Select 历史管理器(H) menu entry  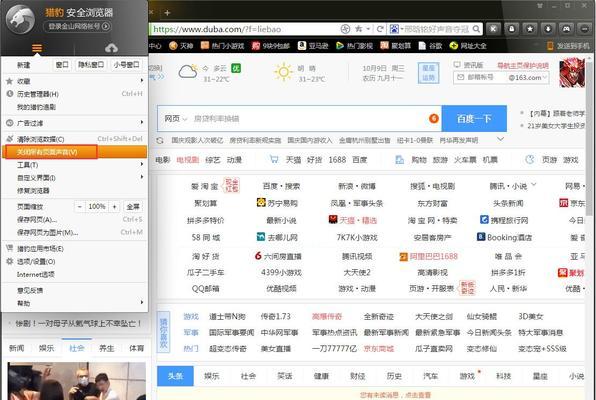click(74, 94)
